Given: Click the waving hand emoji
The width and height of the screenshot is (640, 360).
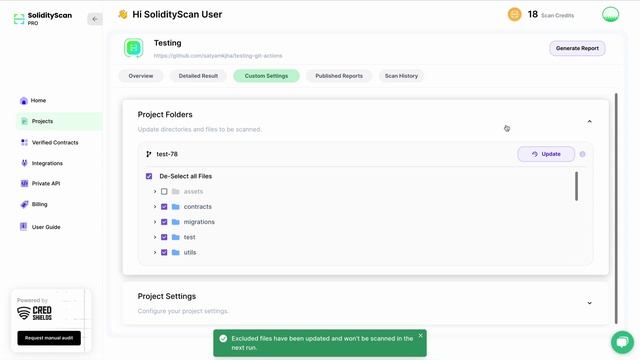Looking at the screenshot, I should point(122,15).
